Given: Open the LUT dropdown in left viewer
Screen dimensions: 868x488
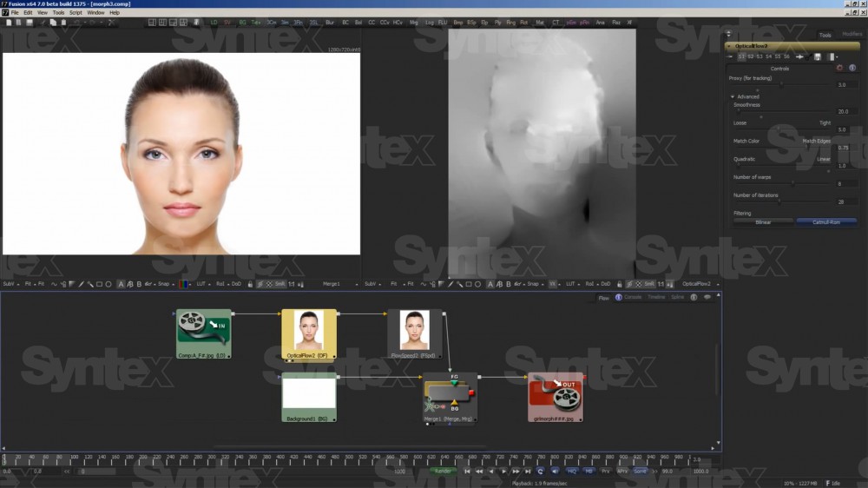Looking at the screenshot, I should point(200,284).
